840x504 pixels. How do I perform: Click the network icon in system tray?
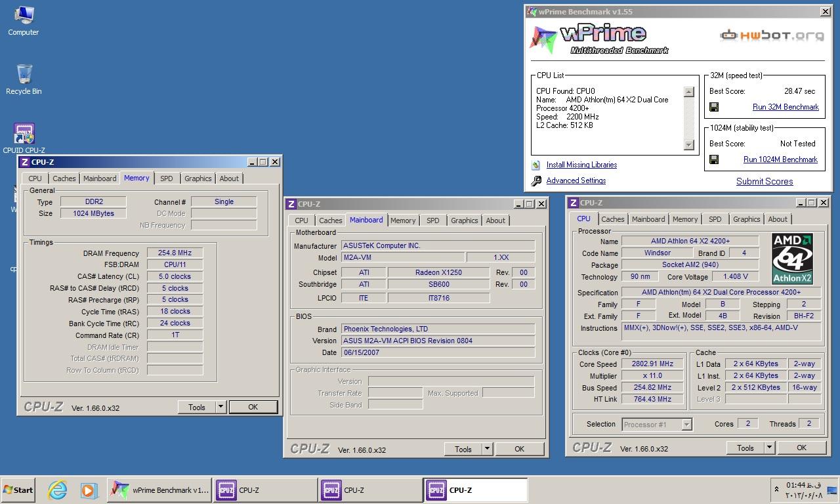[831, 490]
